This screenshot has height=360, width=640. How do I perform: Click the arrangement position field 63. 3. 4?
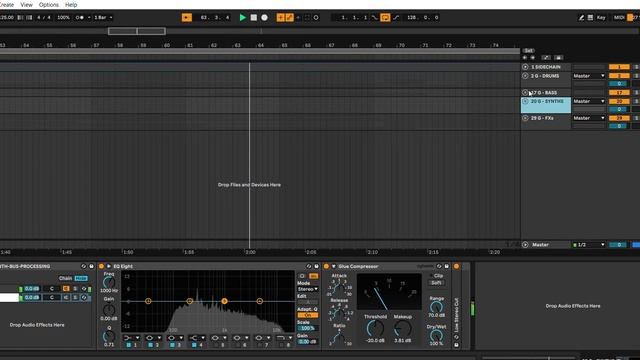click(215, 18)
